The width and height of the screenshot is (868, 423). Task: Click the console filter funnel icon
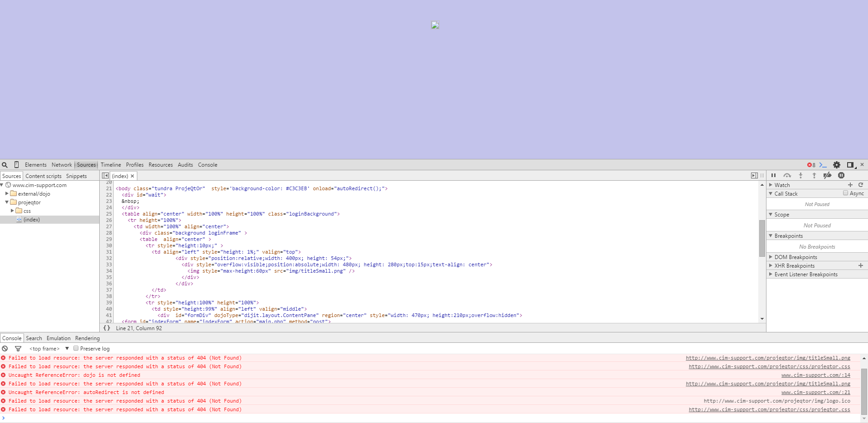tap(18, 349)
